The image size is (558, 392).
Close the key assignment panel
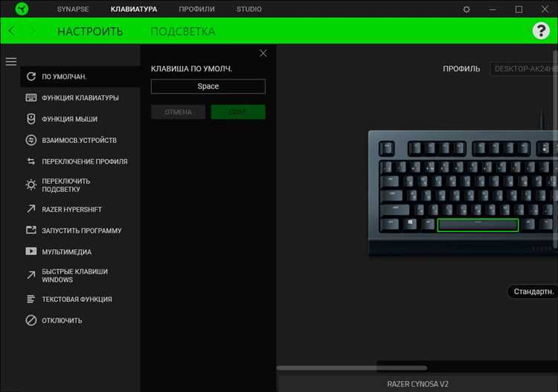[263, 54]
